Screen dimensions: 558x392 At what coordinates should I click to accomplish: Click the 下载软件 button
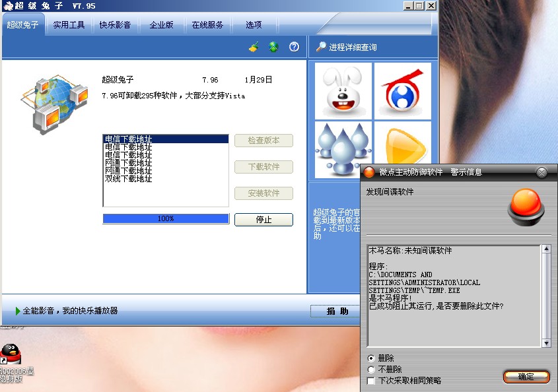point(263,167)
